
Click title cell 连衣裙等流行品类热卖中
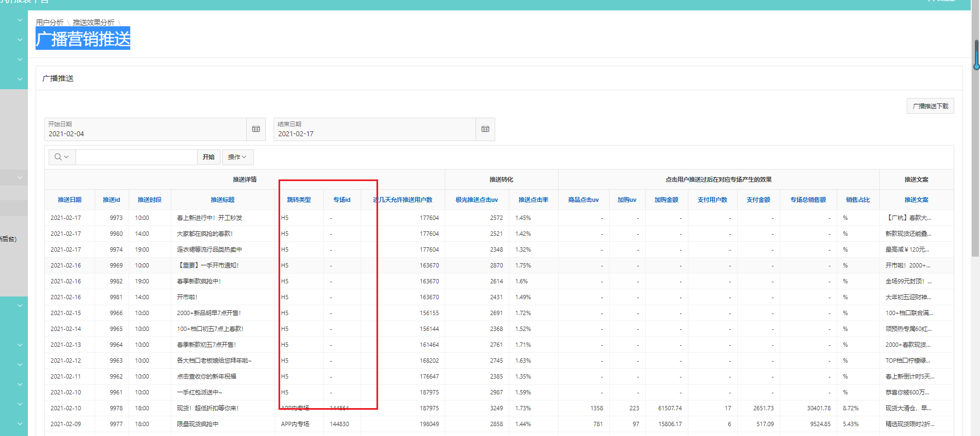coord(210,249)
